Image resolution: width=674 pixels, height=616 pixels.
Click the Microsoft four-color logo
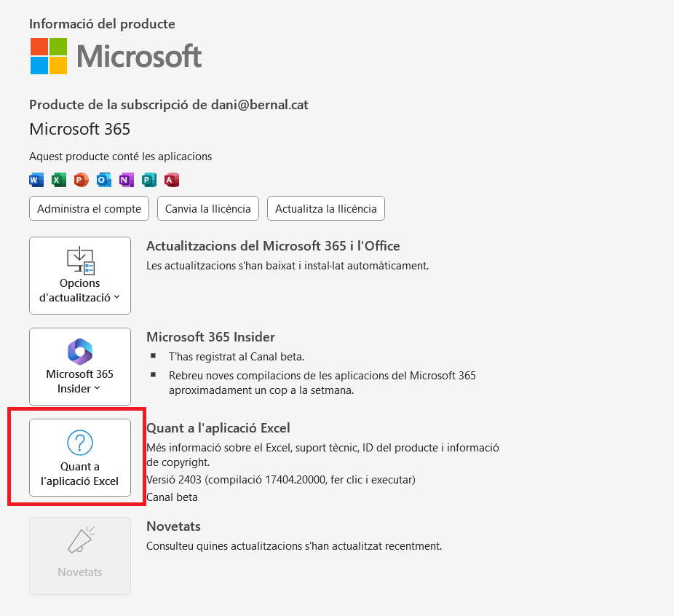point(49,56)
